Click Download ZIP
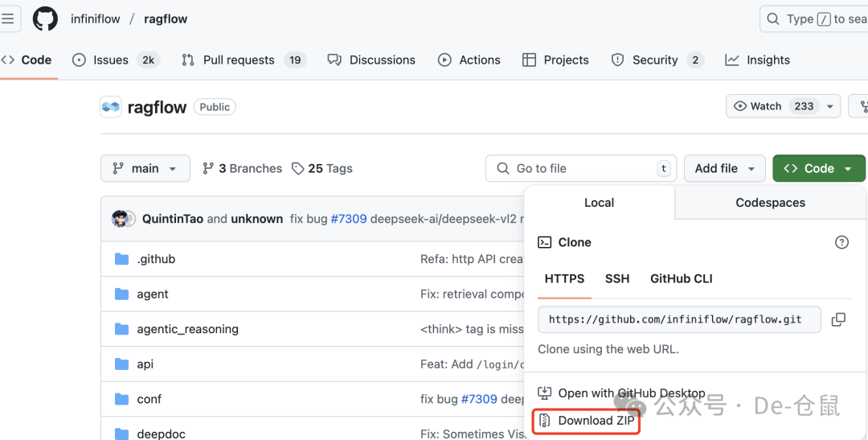Viewport: 868px width, 440px height. pos(596,421)
